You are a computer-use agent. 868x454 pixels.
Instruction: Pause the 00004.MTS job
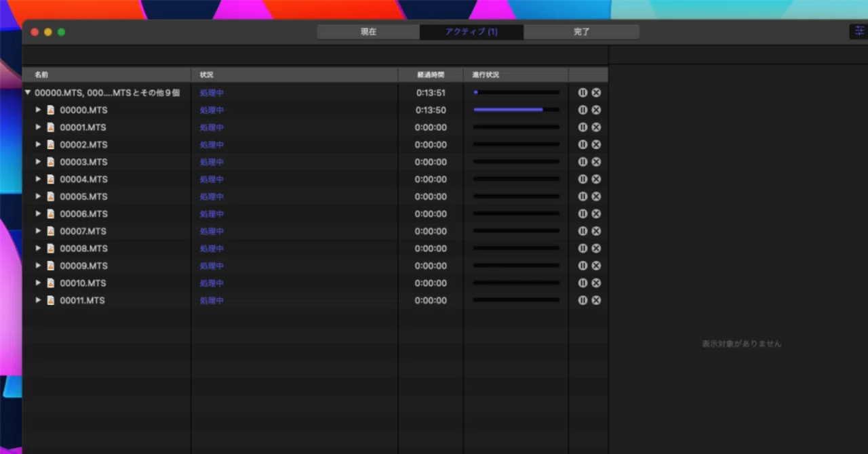click(x=583, y=179)
